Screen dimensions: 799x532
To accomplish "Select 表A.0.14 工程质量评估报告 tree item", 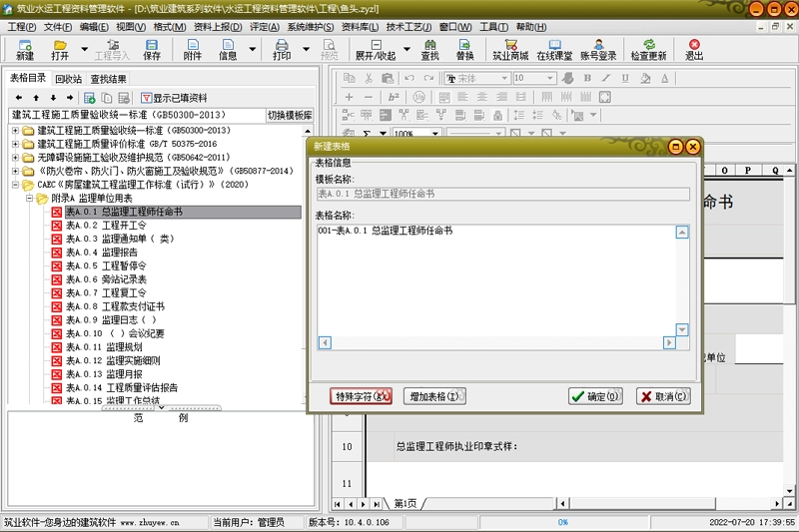I will 122,388.
